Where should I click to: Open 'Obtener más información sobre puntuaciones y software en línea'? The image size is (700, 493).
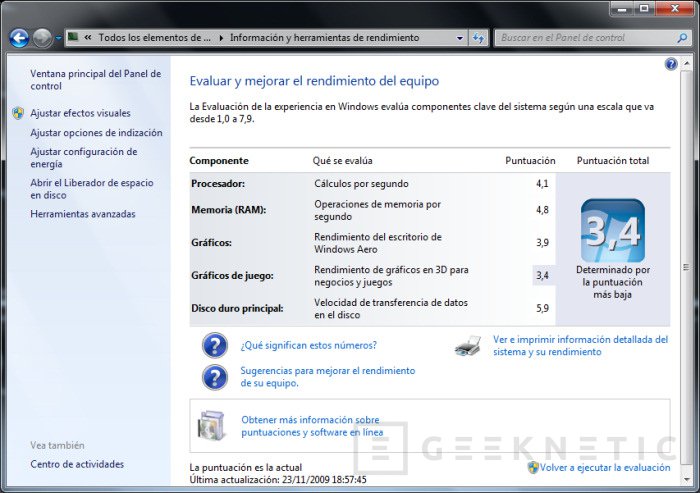click(312, 426)
